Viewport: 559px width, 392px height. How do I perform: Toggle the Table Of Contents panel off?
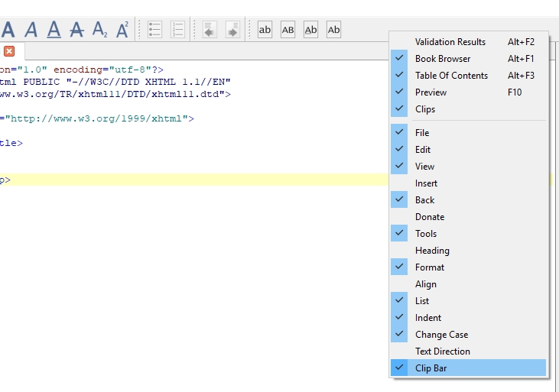click(x=451, y=76)
